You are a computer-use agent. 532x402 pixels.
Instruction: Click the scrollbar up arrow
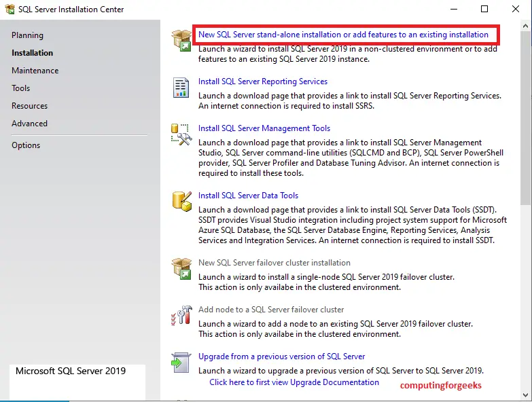tap(525, 26)
